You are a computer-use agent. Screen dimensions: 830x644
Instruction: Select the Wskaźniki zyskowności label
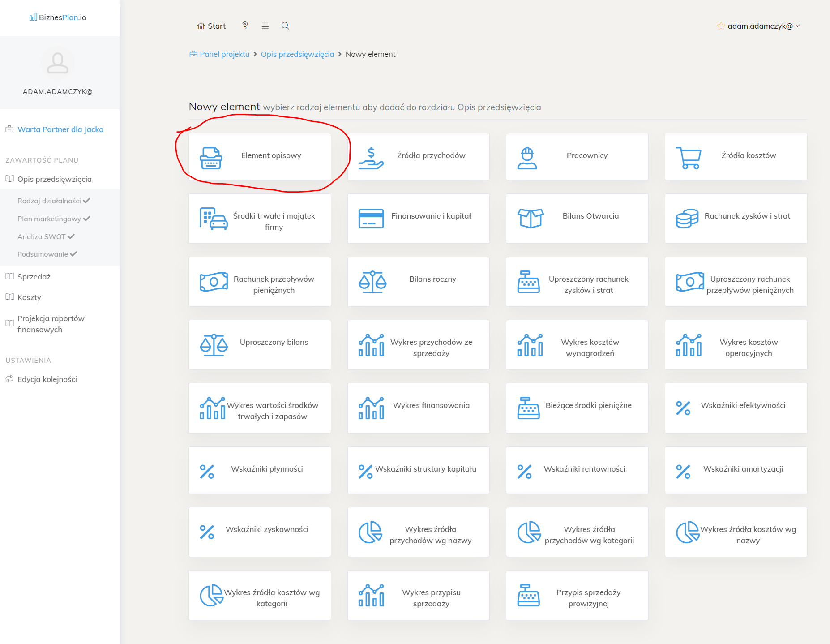267,529
